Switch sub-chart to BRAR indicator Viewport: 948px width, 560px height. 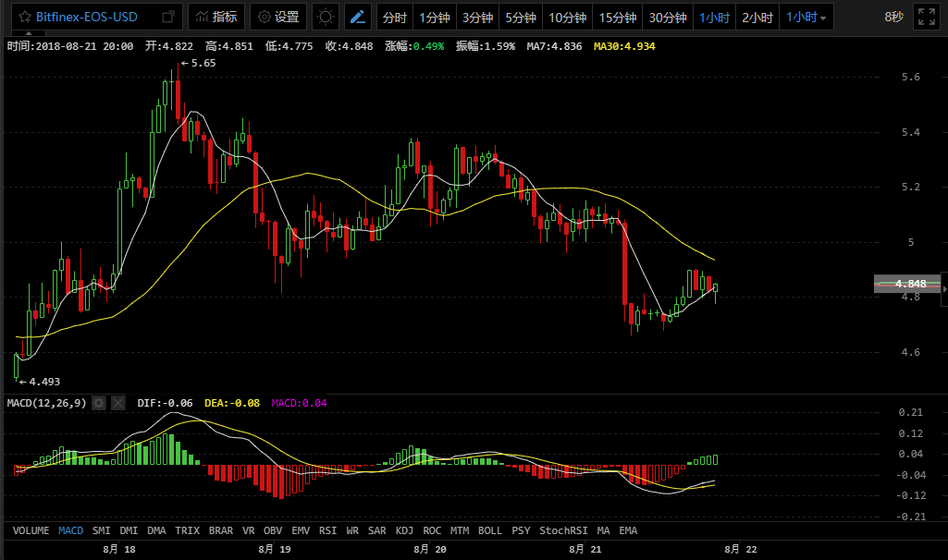[x=221, y=530]
